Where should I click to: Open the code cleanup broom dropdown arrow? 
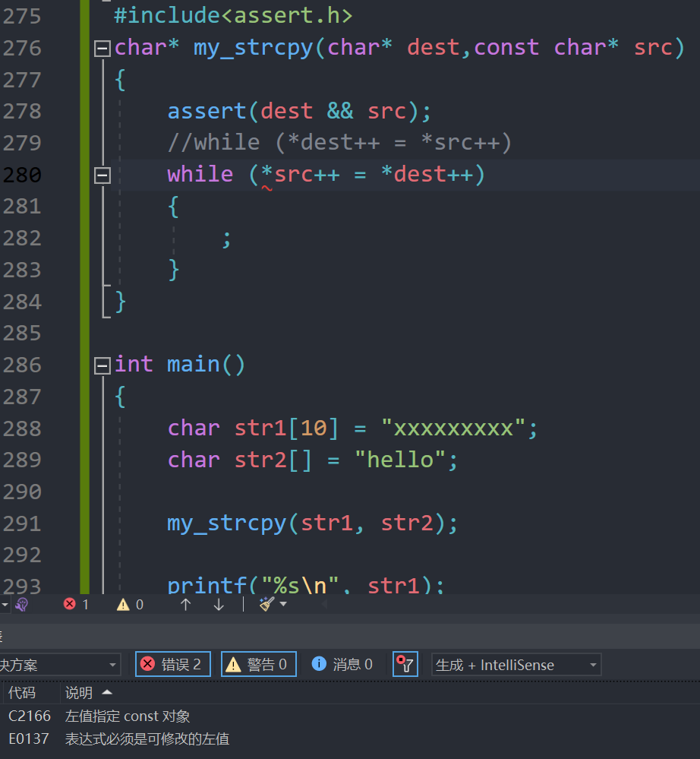283,604
